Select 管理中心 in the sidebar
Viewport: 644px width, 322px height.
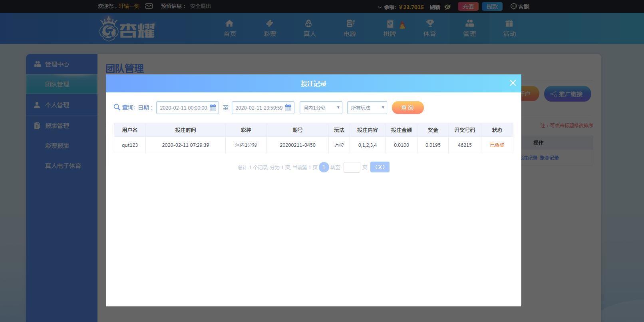coord(62,64)
